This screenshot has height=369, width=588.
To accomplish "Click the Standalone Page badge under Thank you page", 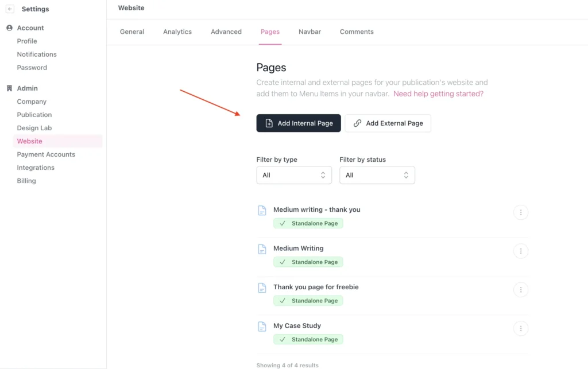I will pyautogui.click(x=308, y=300).
